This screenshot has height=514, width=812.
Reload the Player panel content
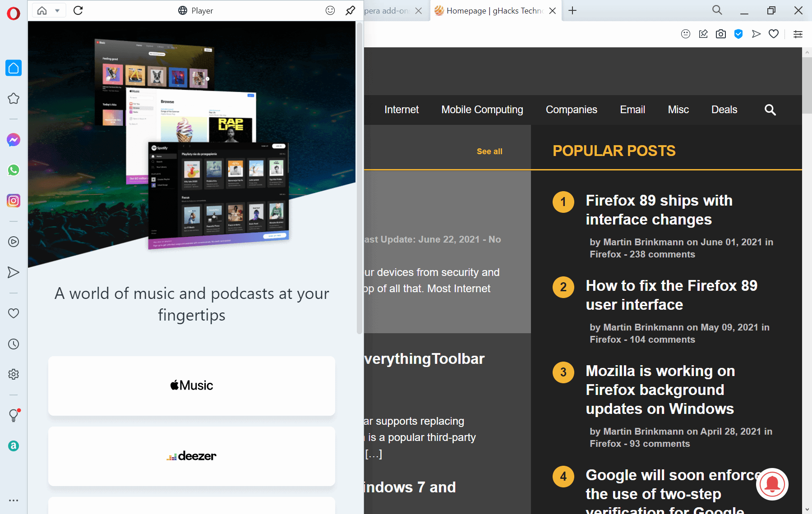click(78, 10)
